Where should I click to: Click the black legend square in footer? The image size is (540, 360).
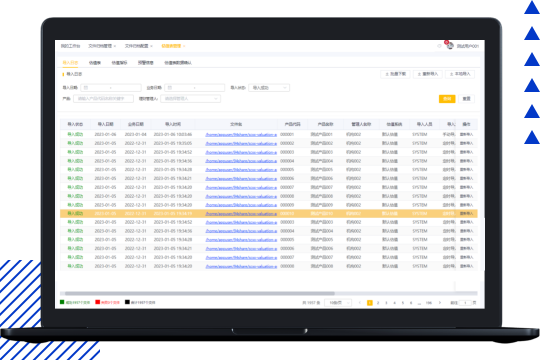[127, 302]
